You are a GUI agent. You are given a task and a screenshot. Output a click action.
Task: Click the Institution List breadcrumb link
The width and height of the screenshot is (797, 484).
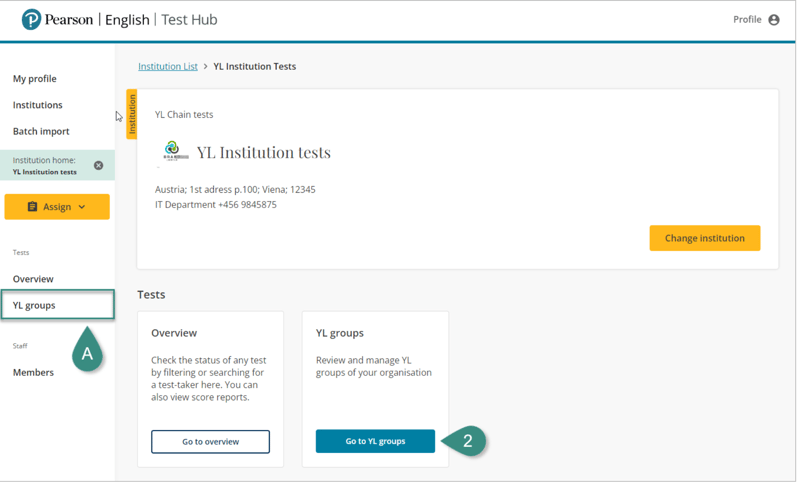(168, 67)
